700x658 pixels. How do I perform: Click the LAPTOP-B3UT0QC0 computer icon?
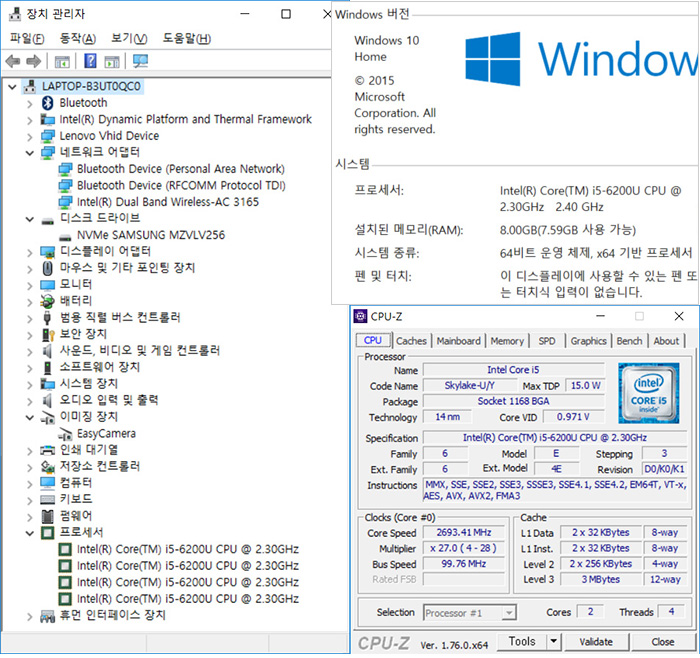click(30, 87)
